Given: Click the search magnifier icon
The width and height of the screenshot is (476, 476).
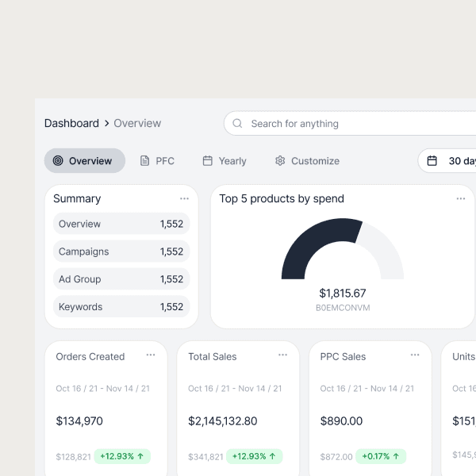Looking at the screenshot, I should (237, 123).
